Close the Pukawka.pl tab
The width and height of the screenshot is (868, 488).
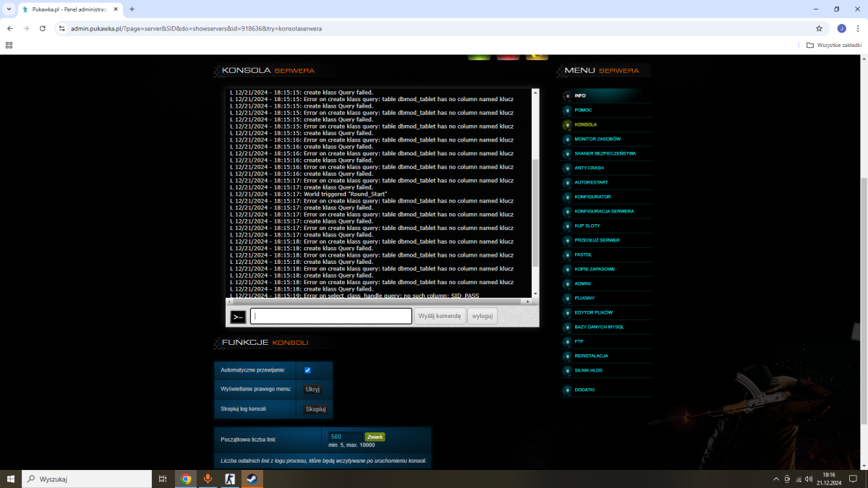tap(116, 9)
